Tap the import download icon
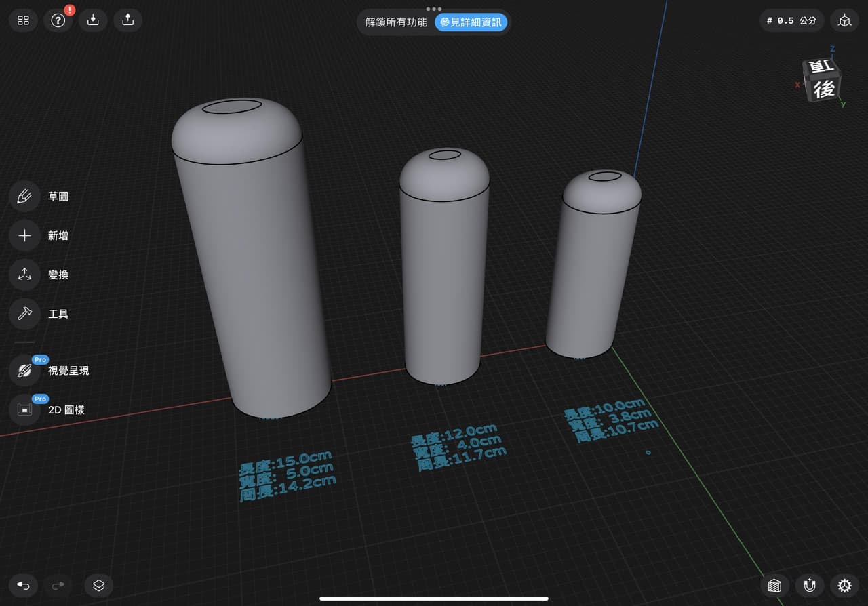 click(94, 20)
